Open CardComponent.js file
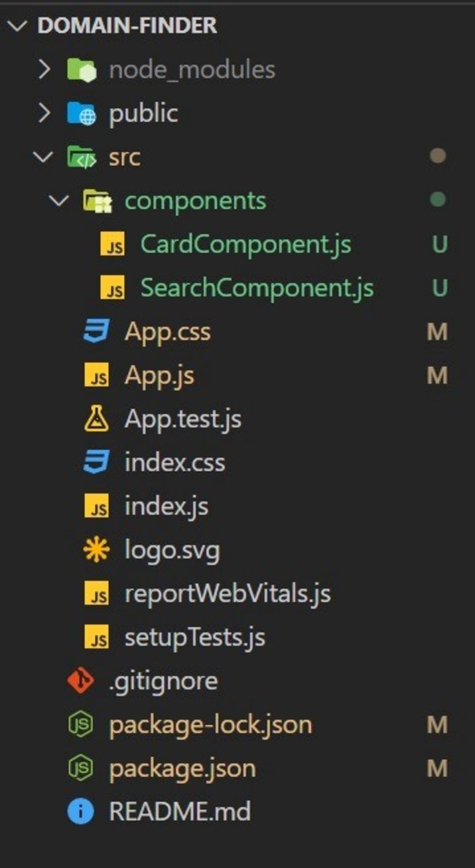Screen dimensions: 475x868 pyautogui.click(x=245, y=245)
